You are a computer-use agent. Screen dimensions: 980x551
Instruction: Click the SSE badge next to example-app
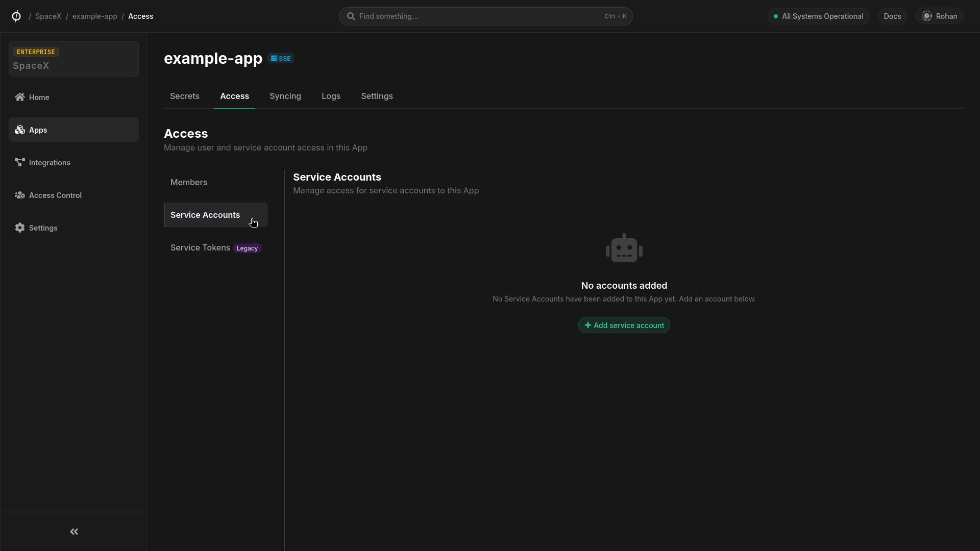click(x=281, y=58)
